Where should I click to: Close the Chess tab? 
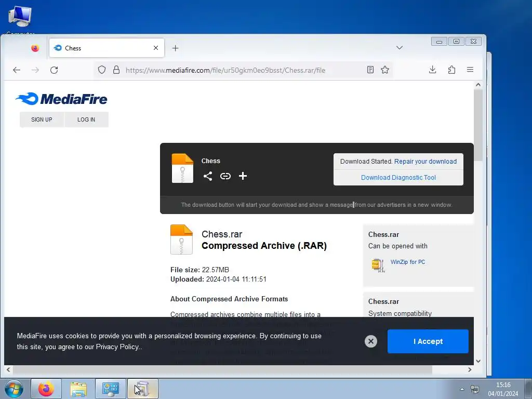(156, 48)
